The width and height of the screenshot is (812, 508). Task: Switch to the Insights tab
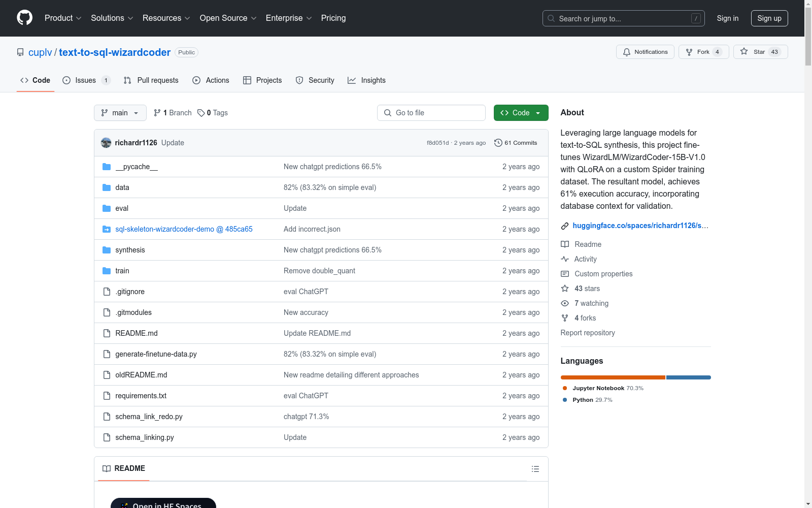coord(366,80)
